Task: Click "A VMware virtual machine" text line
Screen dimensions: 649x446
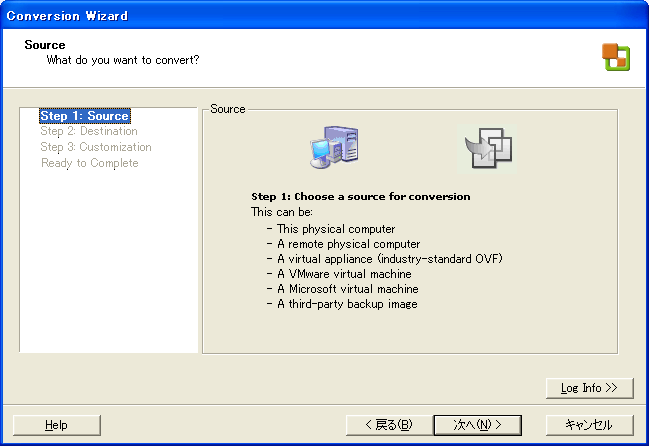Action: (x=344, y=274)
